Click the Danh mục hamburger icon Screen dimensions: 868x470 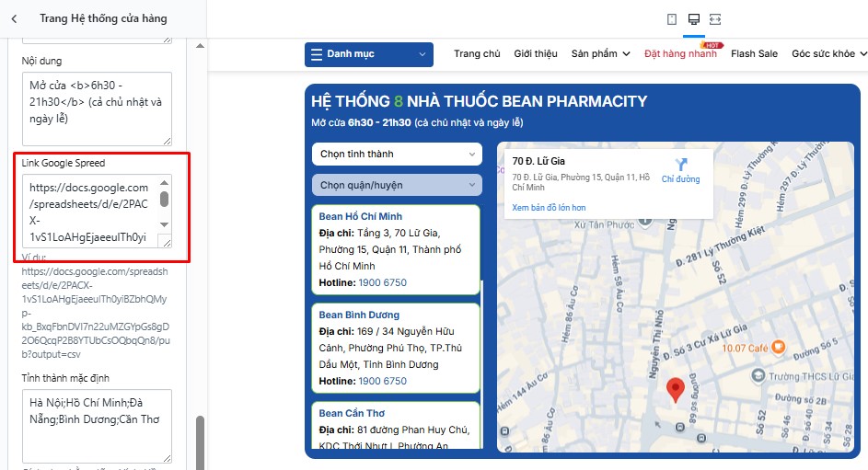(317, 54)
